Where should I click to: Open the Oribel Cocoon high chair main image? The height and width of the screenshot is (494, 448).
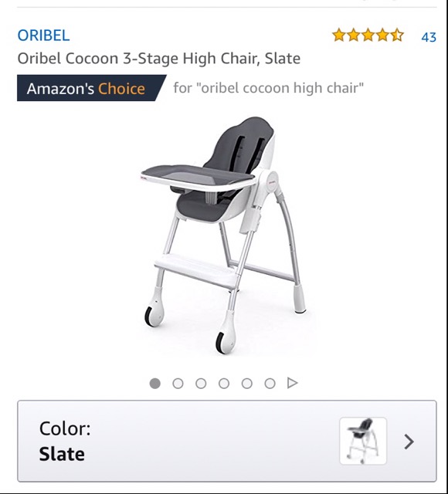point(225,236)
